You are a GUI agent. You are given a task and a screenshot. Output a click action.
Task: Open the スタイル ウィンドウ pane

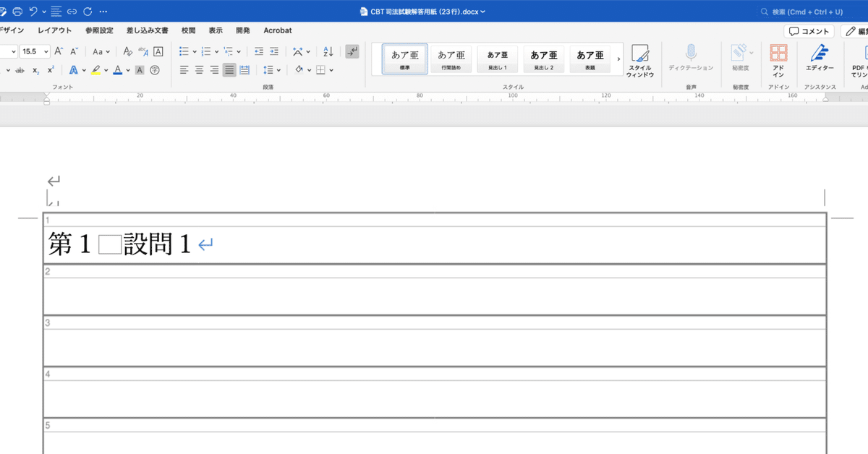click(x=639, y=60)
